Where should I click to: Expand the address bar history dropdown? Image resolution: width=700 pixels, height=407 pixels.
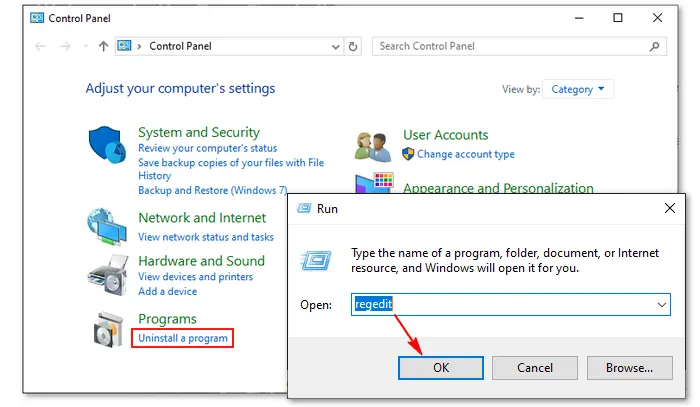[x=334, y=46]
